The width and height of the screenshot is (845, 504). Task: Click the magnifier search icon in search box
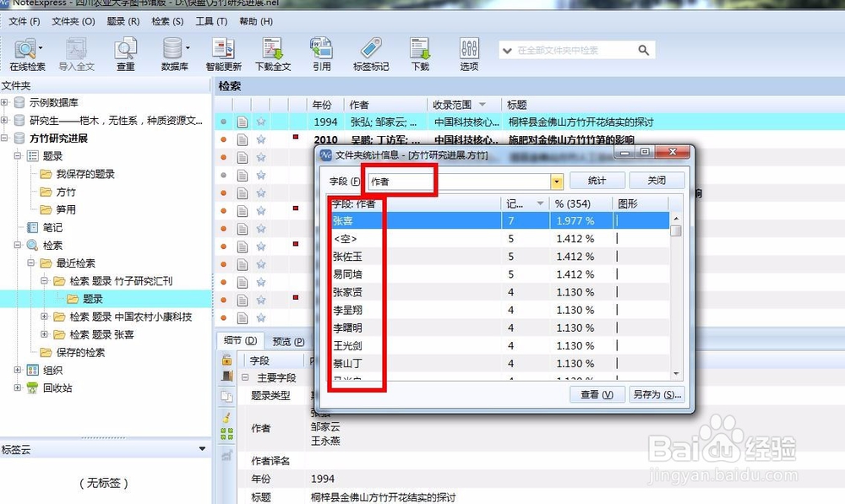point(643,50)
